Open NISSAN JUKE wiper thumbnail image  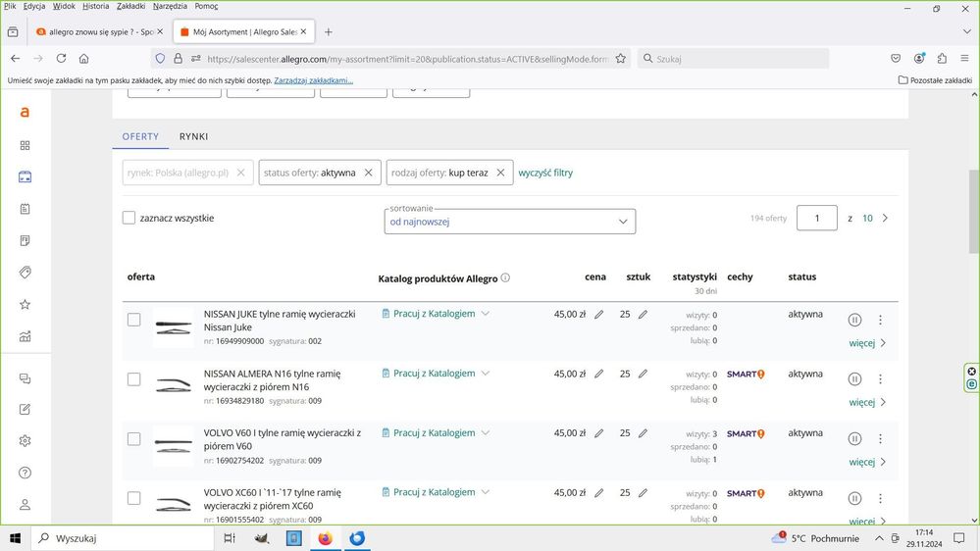[x=173, y=326]
